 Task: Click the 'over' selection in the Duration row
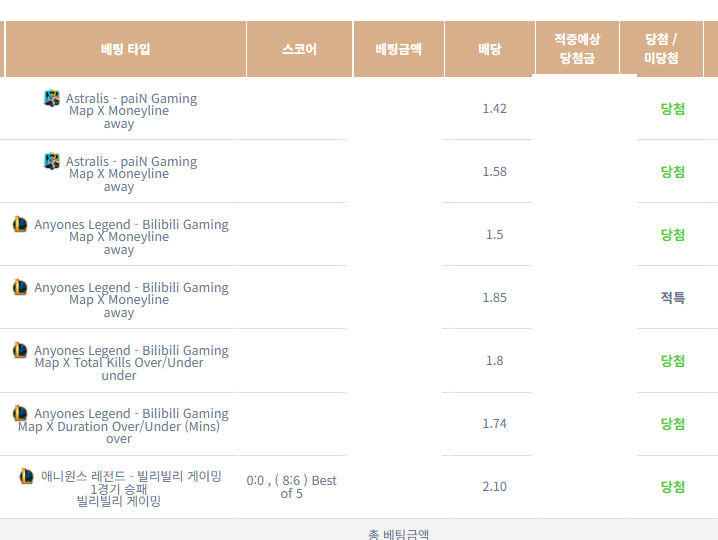119,439
